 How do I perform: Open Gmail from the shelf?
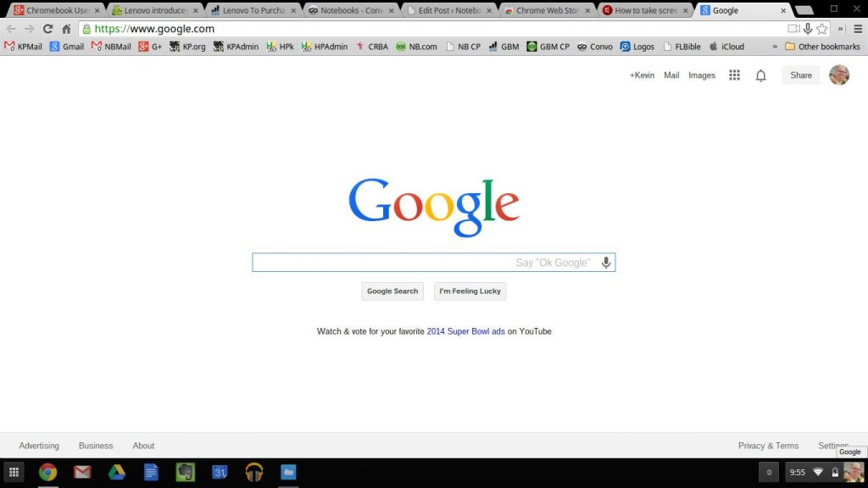tap(82, 472)
